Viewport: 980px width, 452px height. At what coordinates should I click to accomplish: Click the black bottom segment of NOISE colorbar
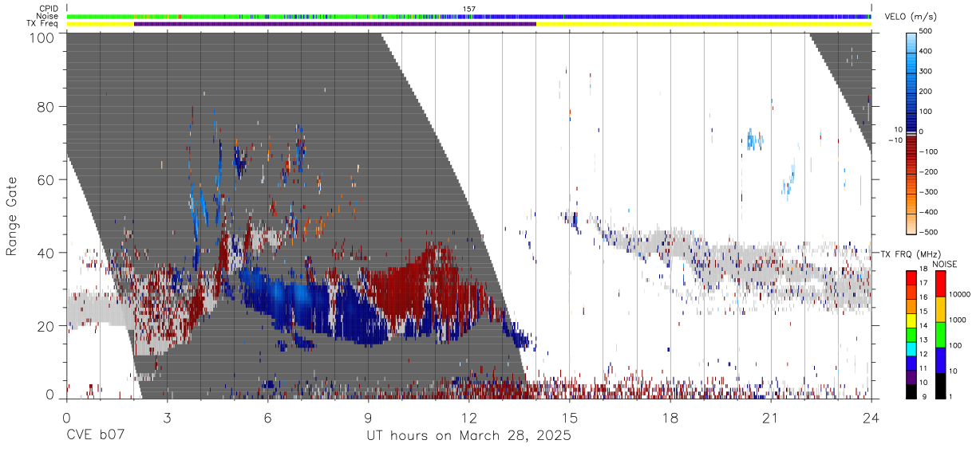pos(939,385)
